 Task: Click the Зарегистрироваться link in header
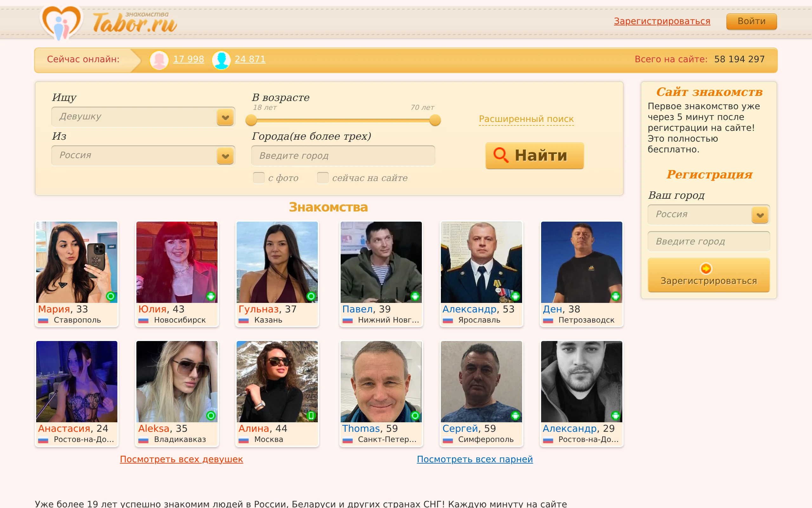pyautogui.click(x=662, y=21)
